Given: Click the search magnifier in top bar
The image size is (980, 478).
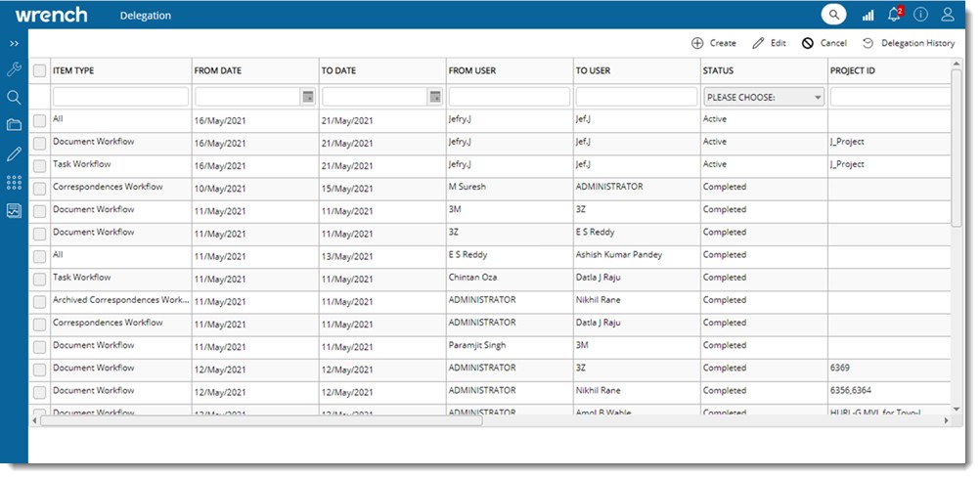Looking at the screenshot, I should point(833,15).
